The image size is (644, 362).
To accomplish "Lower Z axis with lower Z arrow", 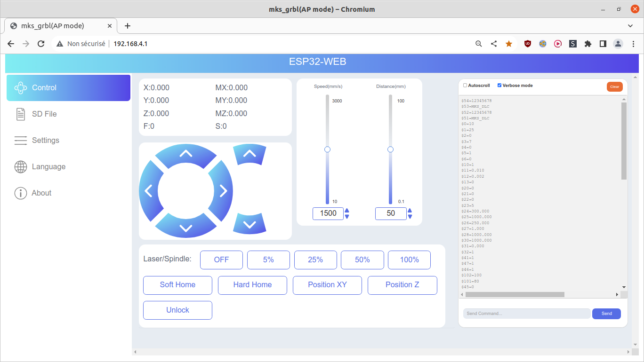I will pyautogui.click(x=250, y=224).
